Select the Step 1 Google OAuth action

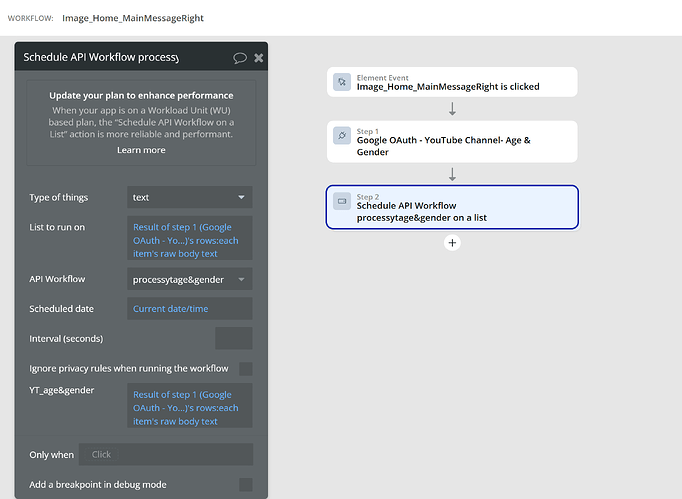[452, 141]
